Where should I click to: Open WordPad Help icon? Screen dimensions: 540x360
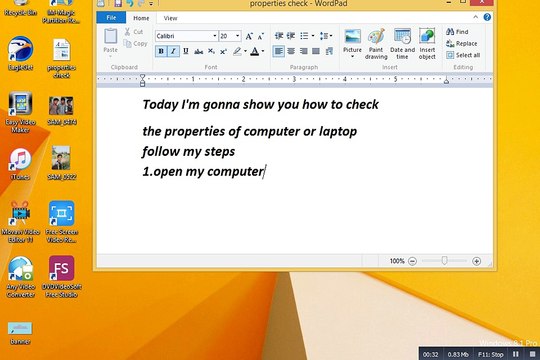(x=487, y=17)
